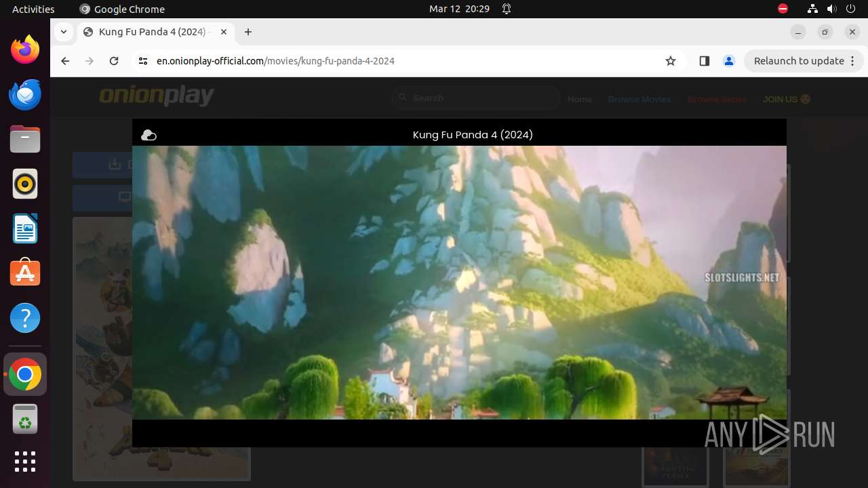Click the address bar URL

click(275, 61)
